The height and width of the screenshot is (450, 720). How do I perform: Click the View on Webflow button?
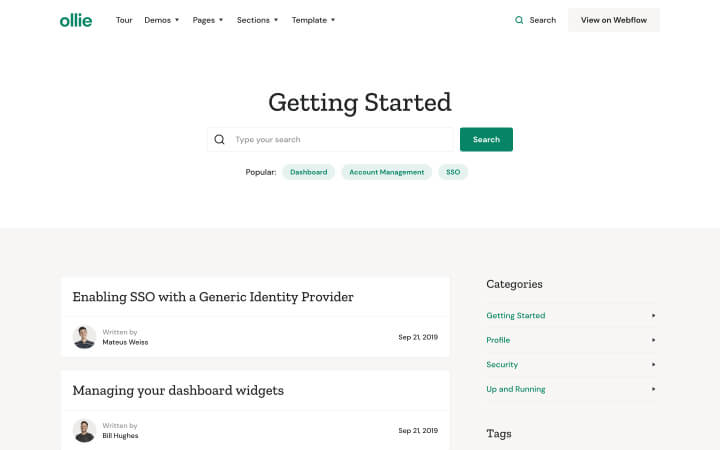click(613, 20)
